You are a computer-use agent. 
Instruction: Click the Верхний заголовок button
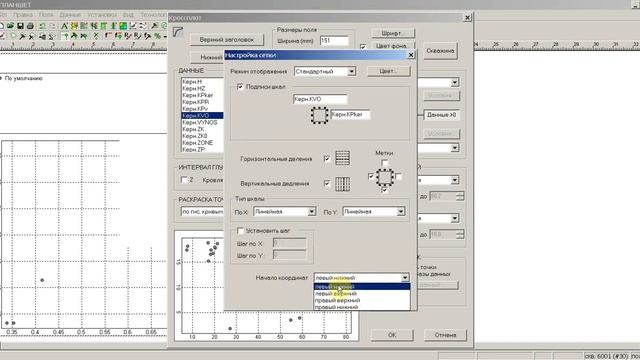click(227, 40)
